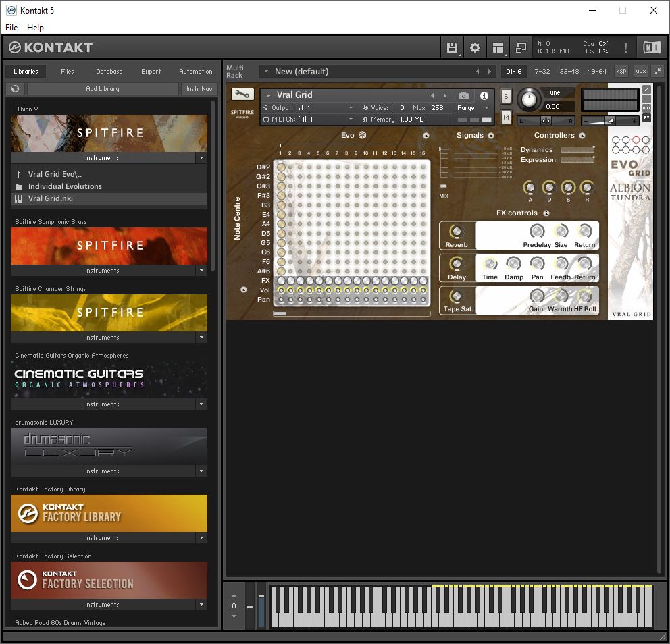The width and height of the screenshot is (670, 644).
Task: Collapse the Vral Grid instrument with minus button
Action: click(x=646, y=99)
